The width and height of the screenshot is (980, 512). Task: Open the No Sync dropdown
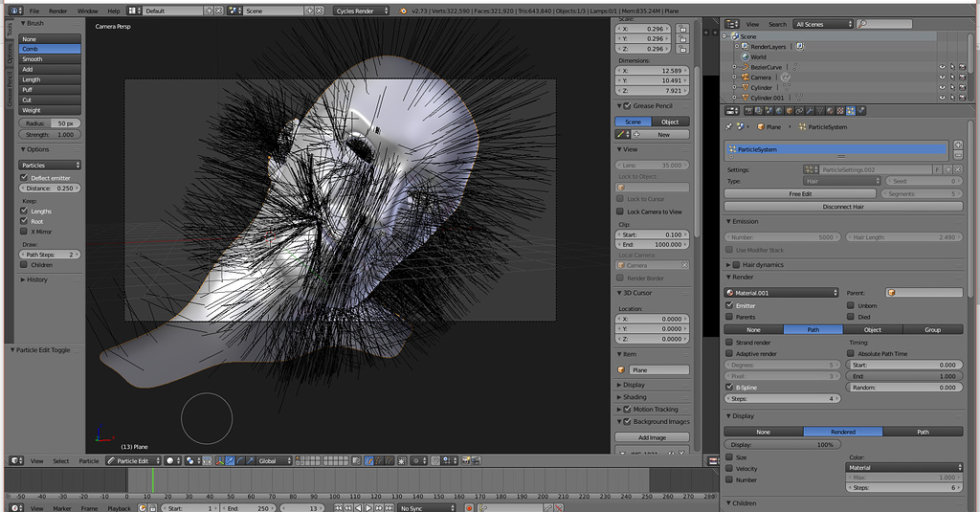coord(427,508)
